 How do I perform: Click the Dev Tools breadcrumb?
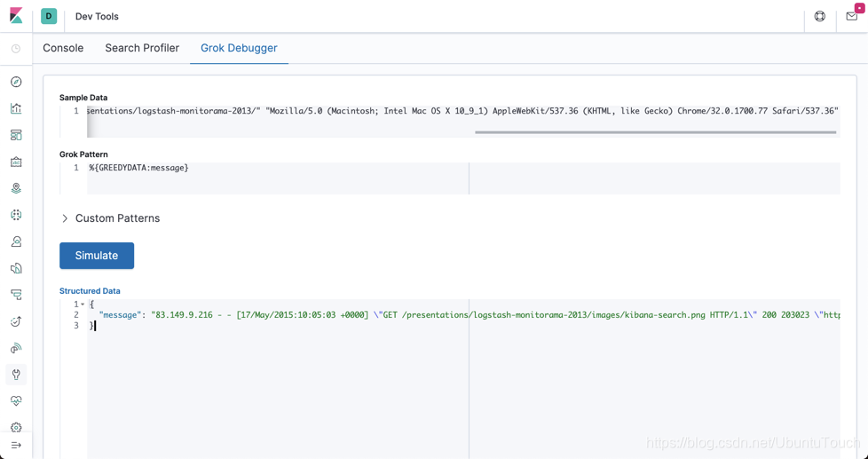pos(97,17)
